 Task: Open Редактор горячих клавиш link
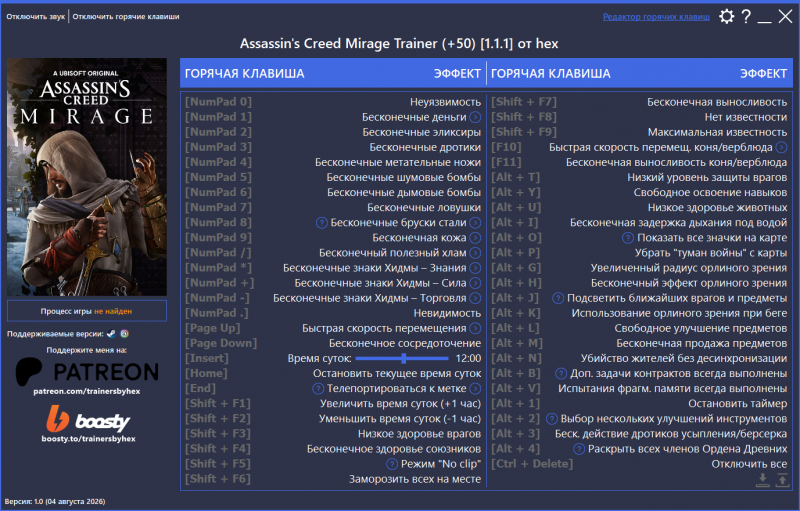[x=656, y=17]
